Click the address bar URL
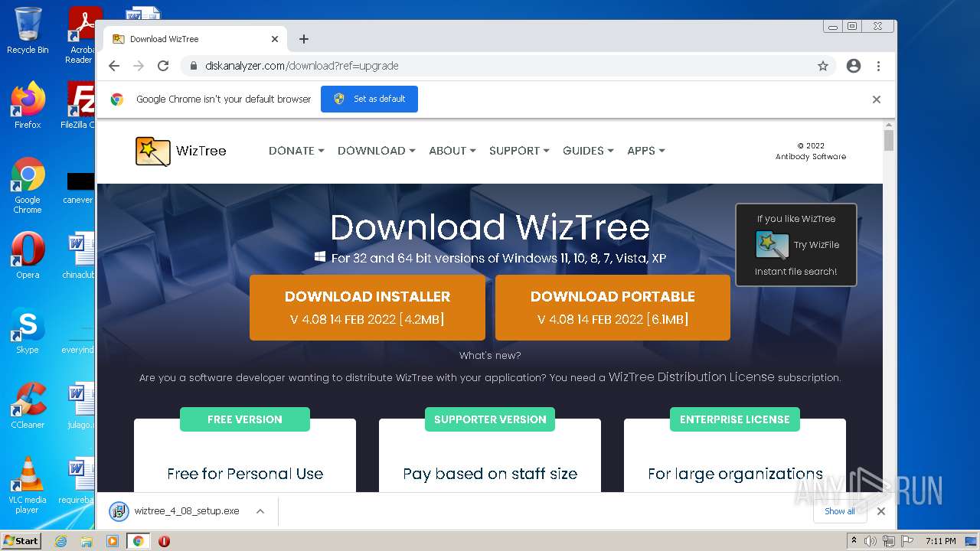 (302, 66)
